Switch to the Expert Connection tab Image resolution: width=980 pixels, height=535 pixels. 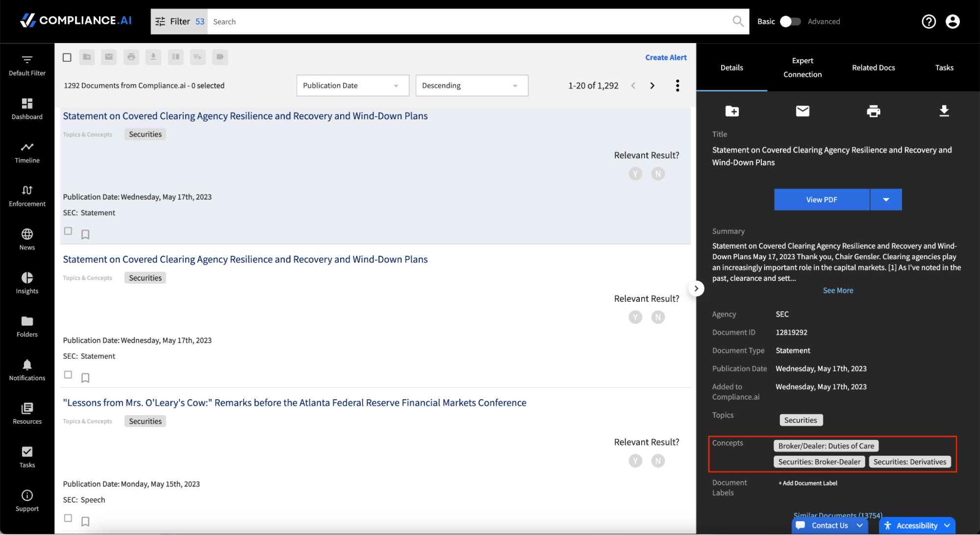click(x=803, y=68)
